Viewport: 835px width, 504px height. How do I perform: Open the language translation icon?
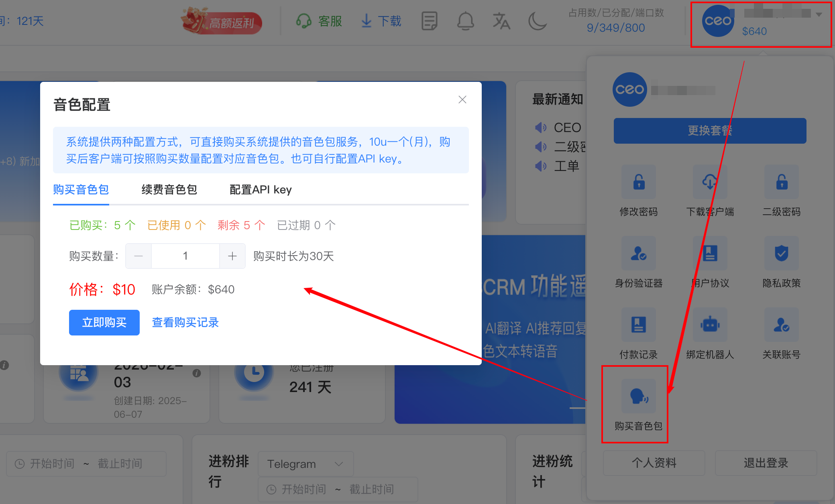(x=501, y=21)
